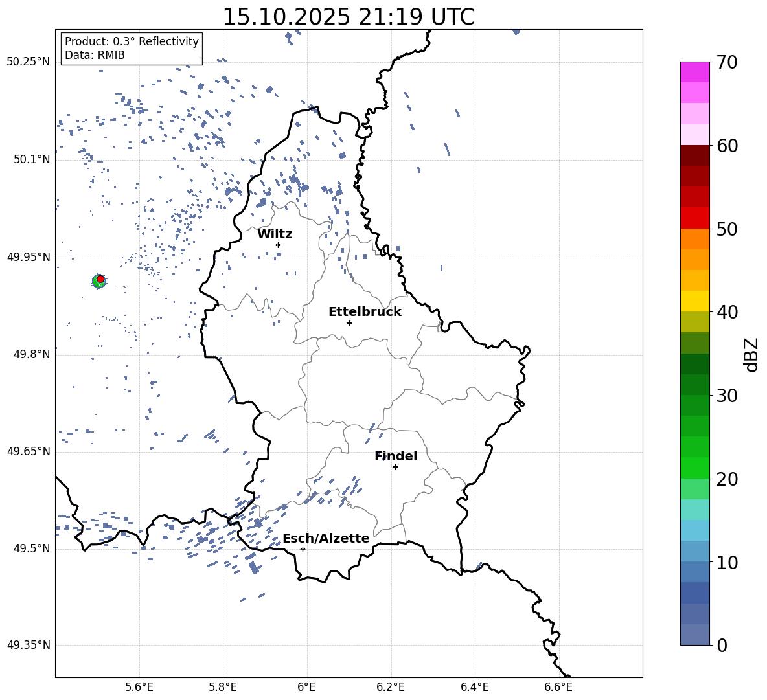Viewport: 767px width, 700px height.
Task: Click the 60 tick label on colorbar
Action: pyautogui.click(x=727, y=146)
